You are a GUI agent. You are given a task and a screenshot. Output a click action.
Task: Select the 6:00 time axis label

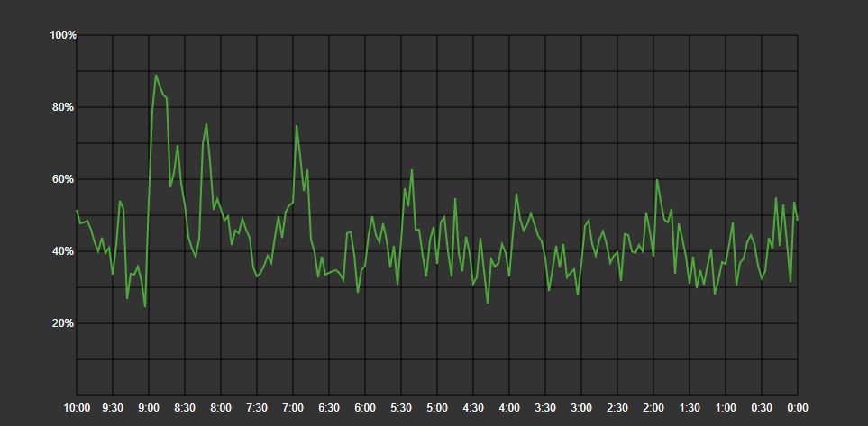[365, 408]
